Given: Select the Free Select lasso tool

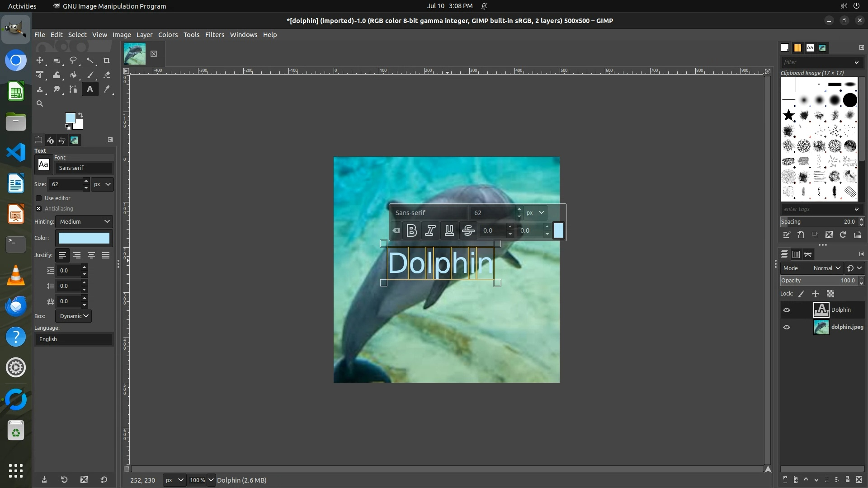Looking at the screenshot, I should click(73, 61).
